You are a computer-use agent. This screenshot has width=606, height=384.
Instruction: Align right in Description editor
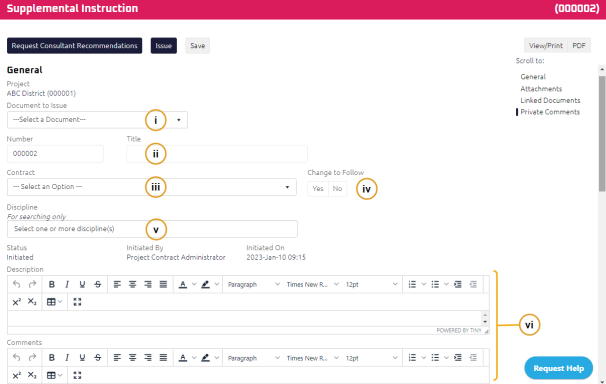click(x=148, y=284)
